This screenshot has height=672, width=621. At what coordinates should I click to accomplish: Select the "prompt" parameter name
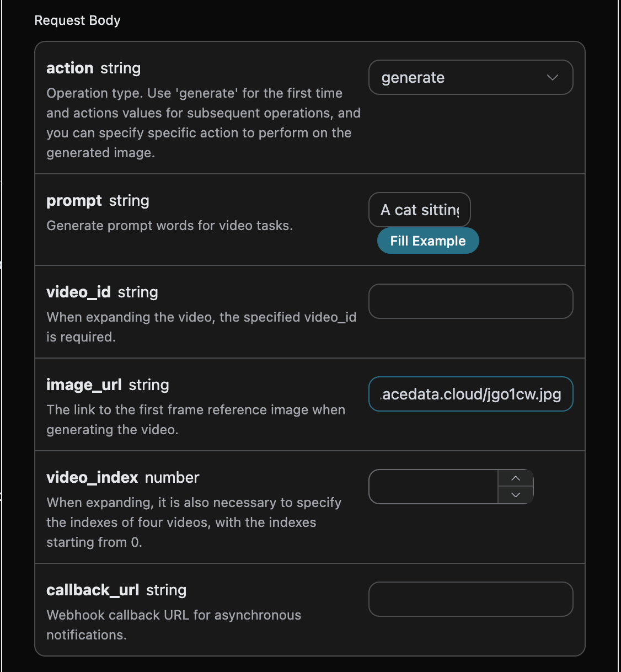(x=74, y=200)
